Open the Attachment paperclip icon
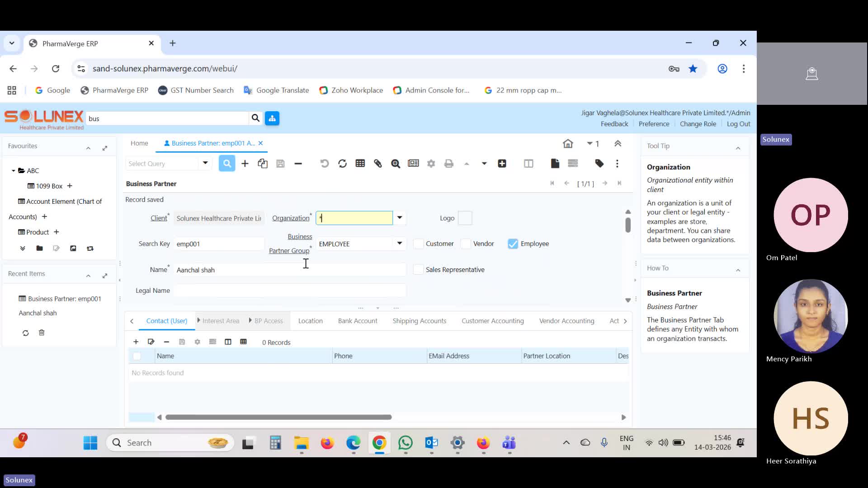This screenshot has width=868, height=488. point(378,163)
